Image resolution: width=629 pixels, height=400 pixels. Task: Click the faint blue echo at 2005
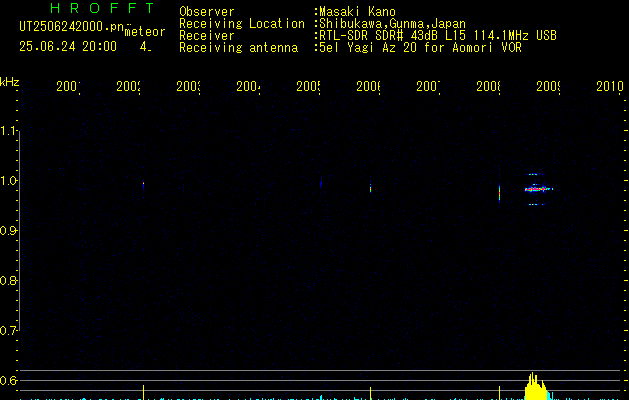pyautogui.click(x=321, y=183)
